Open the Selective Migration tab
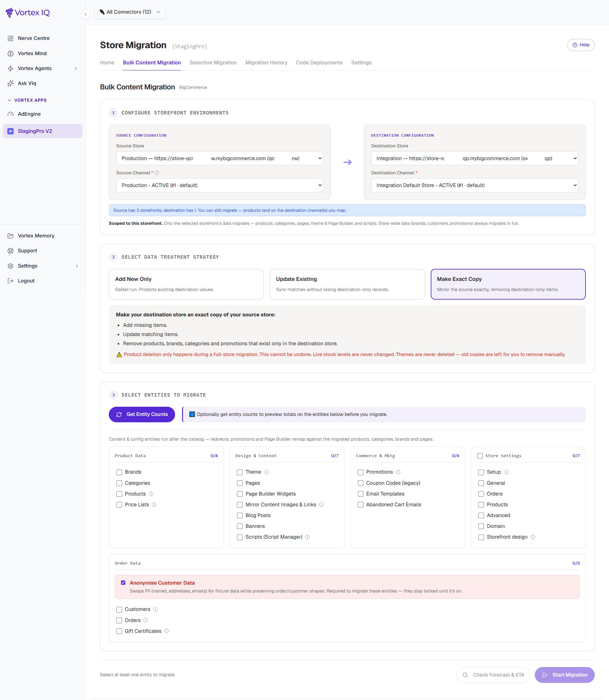This screenshot has height=700, width=609. point(213,62)
